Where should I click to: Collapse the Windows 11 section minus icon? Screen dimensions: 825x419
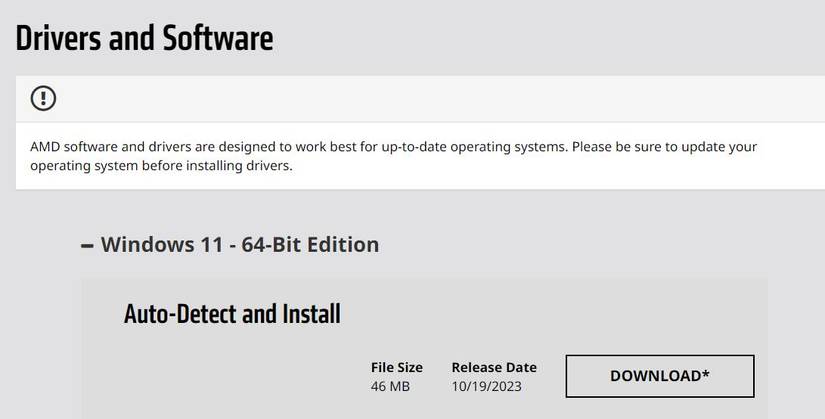(88, 245)
